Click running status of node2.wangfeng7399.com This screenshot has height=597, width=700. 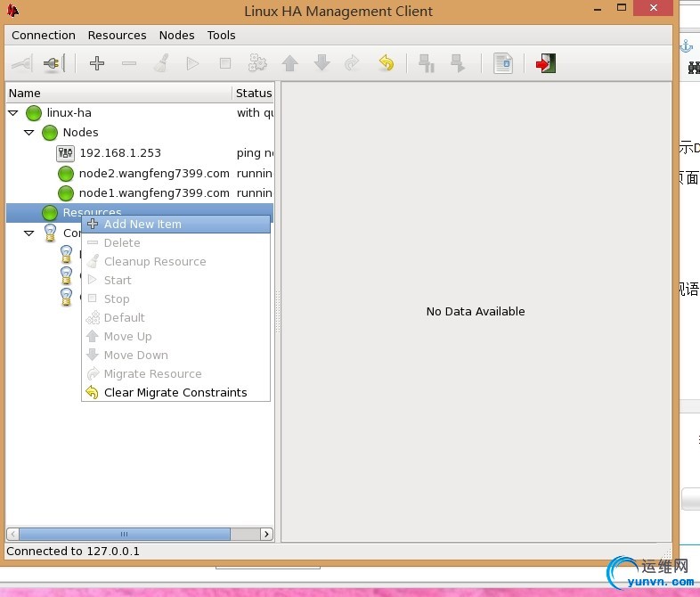click(255, 173)
